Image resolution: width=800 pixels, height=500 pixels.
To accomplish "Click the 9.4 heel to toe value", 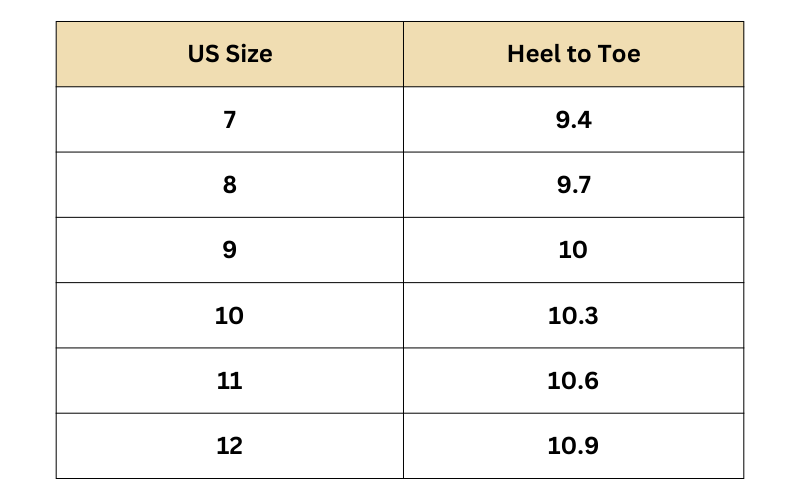I will 573,120.
